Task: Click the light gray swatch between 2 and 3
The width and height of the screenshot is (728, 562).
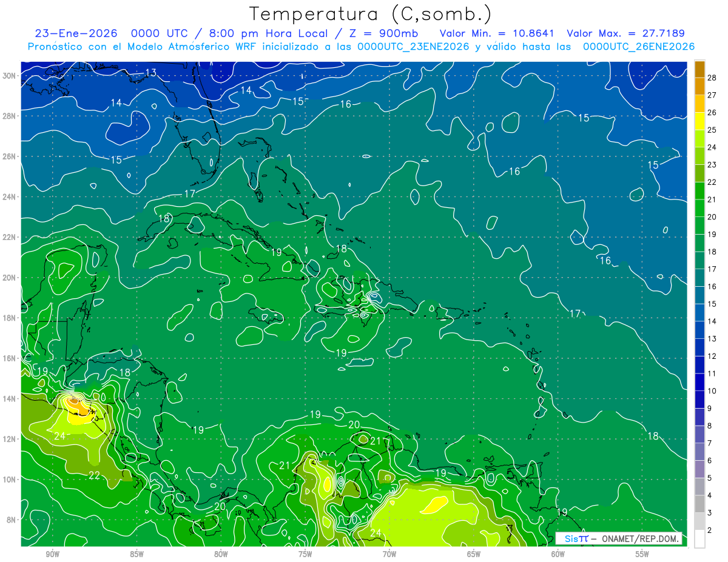Action: pyautogui.click(x=699, y=521)
